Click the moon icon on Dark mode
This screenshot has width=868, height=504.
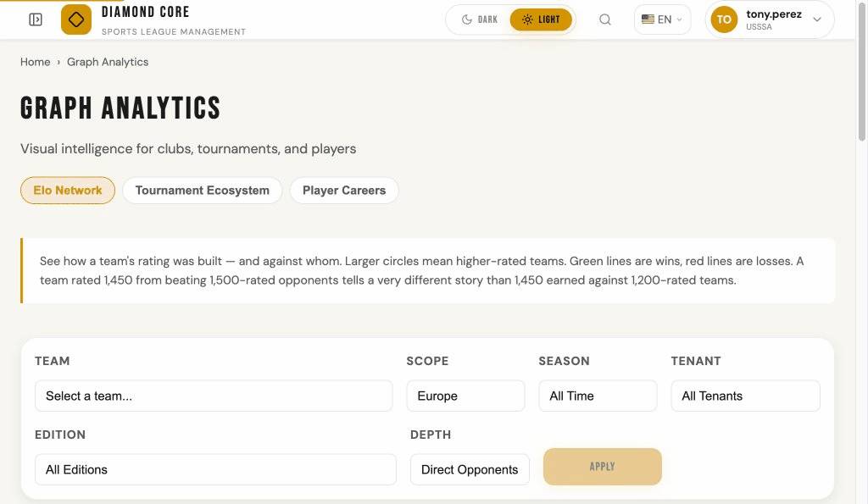469,19
